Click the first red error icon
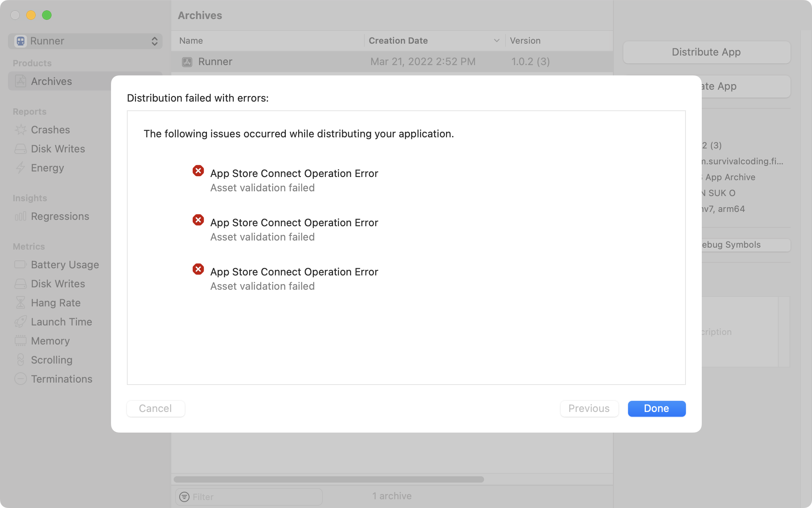The width and height of the screenshot is (812, 508). [198, 171]
